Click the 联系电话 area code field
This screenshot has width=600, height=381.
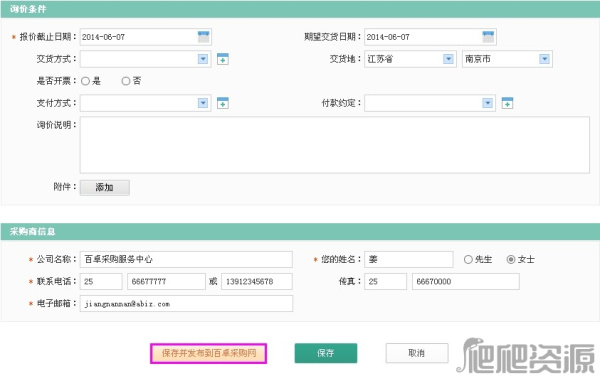[101, 282]
